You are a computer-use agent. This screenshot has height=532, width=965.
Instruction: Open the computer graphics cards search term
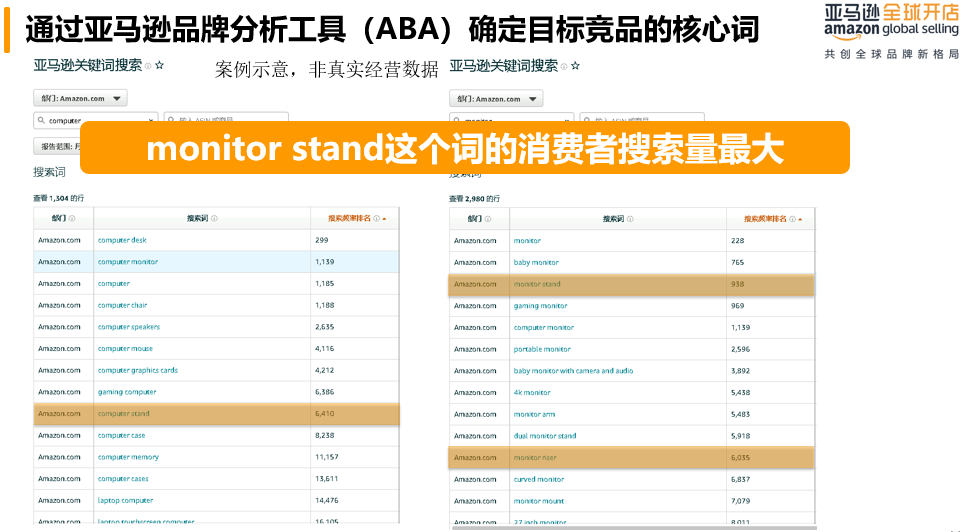[138, 371]
